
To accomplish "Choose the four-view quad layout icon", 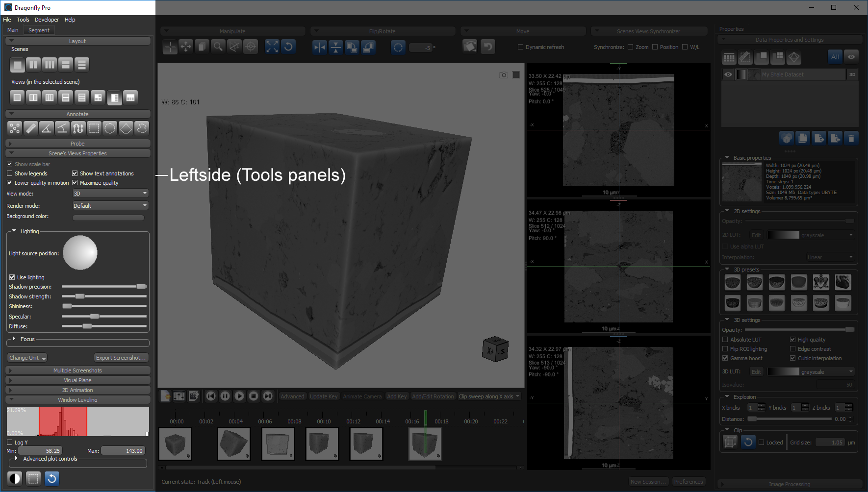I will [98, 98].
